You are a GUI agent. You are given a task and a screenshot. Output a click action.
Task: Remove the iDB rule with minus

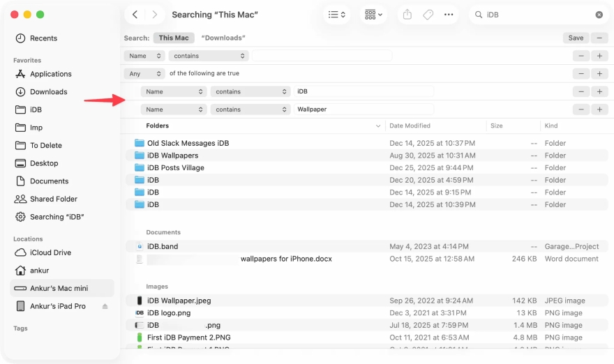581,91
